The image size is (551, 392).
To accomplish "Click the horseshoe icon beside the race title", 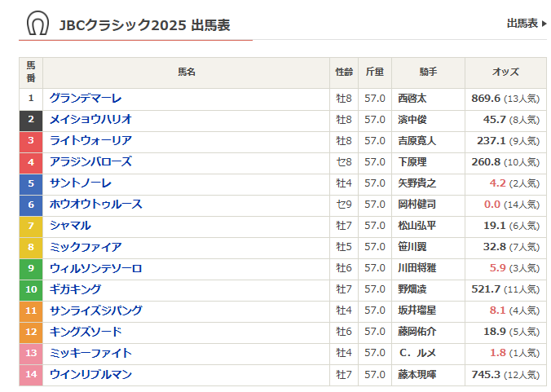I will (x=37, y=24).
